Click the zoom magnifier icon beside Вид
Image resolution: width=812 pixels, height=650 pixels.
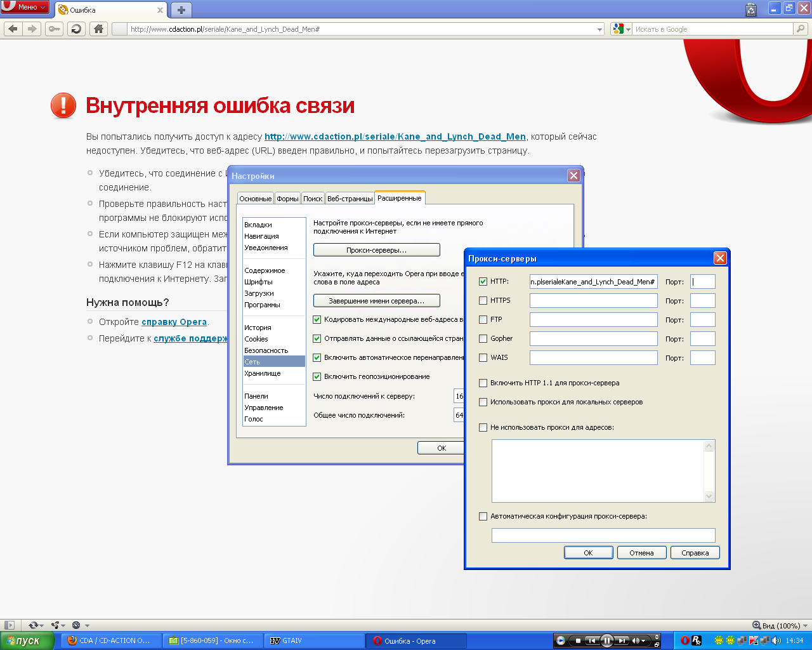point(756,625)
